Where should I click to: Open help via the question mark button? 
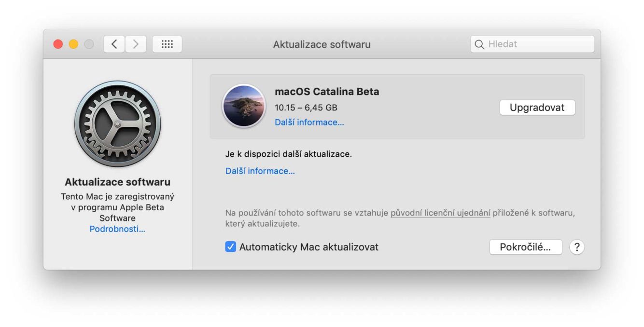[x=576, y=247]
